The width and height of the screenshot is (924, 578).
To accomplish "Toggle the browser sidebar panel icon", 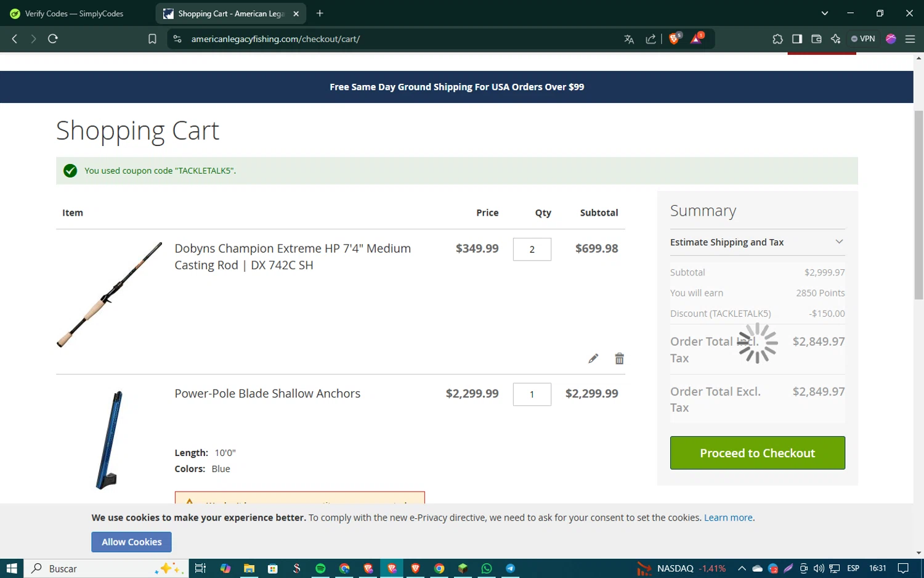I will point(797,39).
